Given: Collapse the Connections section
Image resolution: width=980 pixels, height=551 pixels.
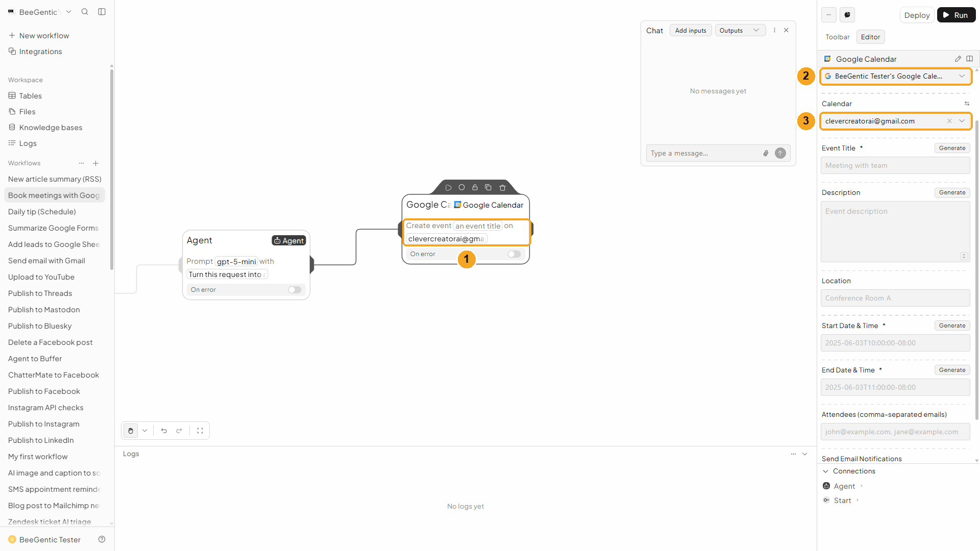Looking at the screenshot, I should tap(826, 471).
